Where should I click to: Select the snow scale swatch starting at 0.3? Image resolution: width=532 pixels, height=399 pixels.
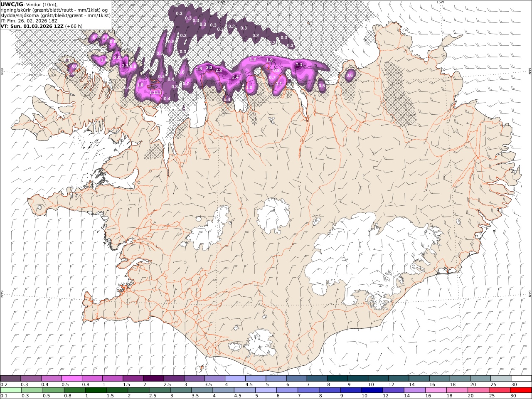[x=31, y=378]
